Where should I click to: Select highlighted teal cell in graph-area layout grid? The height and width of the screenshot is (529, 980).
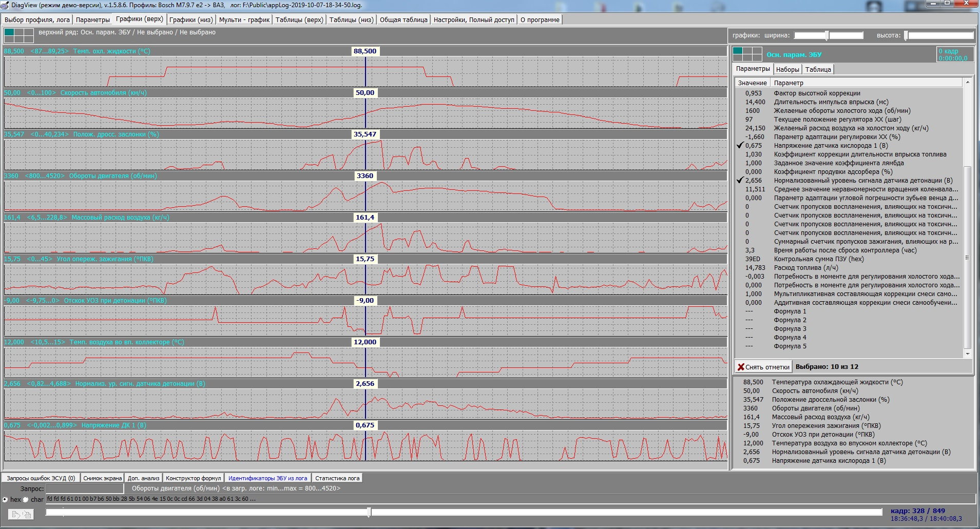tap(9, 32)
